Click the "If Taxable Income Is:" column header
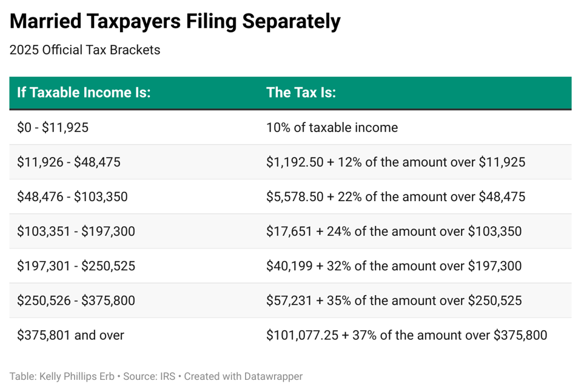This screenshot has width=581, height=392. click(84, 93)
